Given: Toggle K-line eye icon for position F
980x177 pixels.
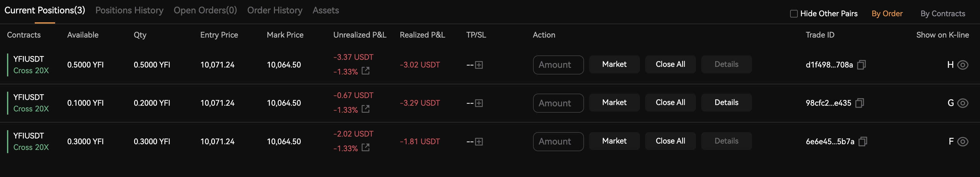Looking at the screenshot, I should 962,142.
